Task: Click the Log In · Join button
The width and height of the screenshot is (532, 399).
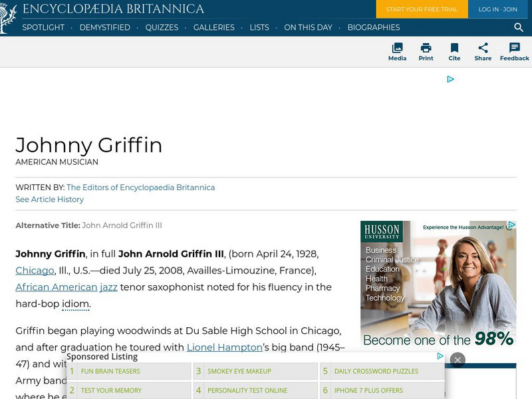Action: 497,9
